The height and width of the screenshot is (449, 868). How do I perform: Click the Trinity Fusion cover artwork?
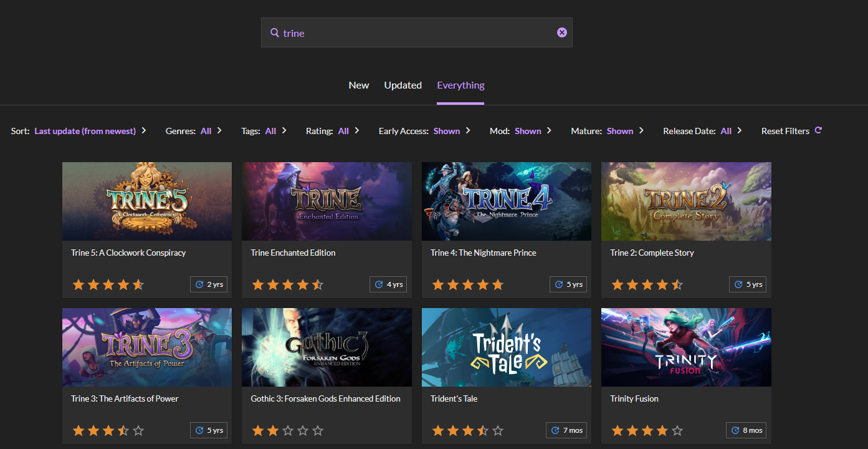(x=686, y=347)
